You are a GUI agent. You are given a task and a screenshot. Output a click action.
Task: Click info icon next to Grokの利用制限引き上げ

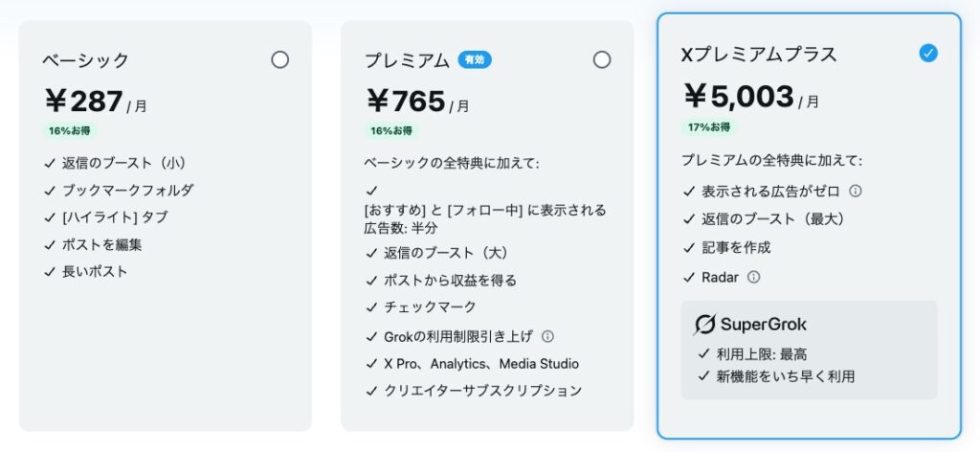click(547, 336)
